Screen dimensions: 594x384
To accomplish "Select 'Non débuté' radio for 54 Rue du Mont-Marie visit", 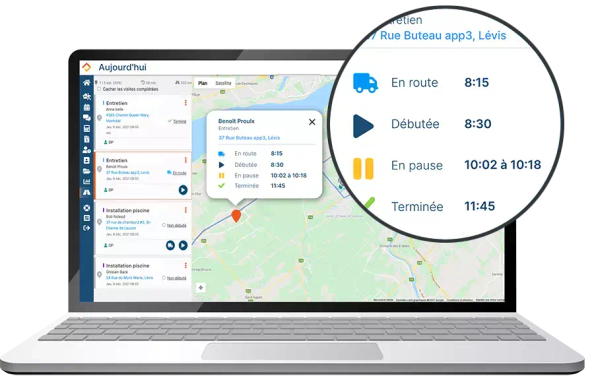I will (164, 278).
